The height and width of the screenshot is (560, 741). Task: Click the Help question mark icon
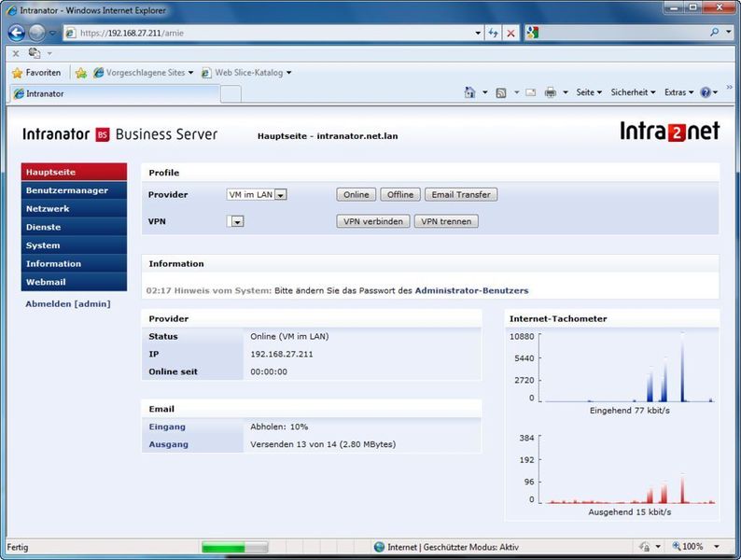click(x=706, y=92)
